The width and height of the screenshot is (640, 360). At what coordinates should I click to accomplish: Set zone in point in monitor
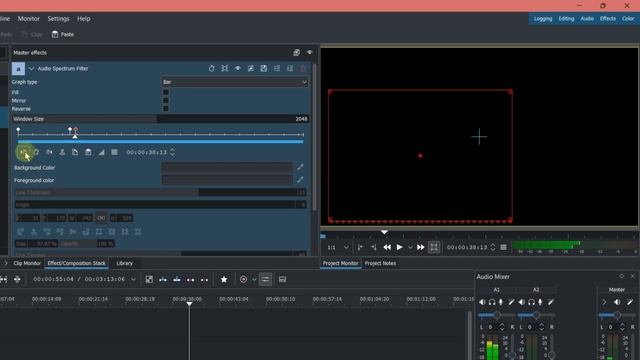[360, 247]
